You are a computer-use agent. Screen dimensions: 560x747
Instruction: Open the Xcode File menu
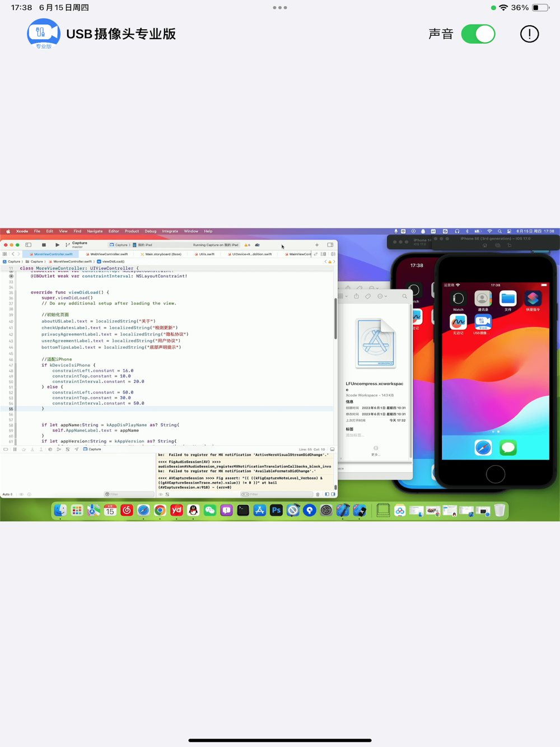click(37, 231)
